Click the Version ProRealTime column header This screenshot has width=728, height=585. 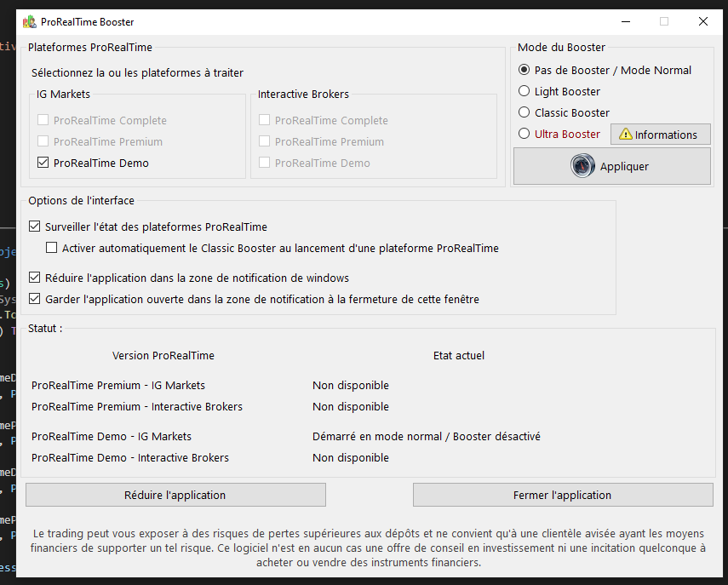pyautogui.click(x=163, y=356)
